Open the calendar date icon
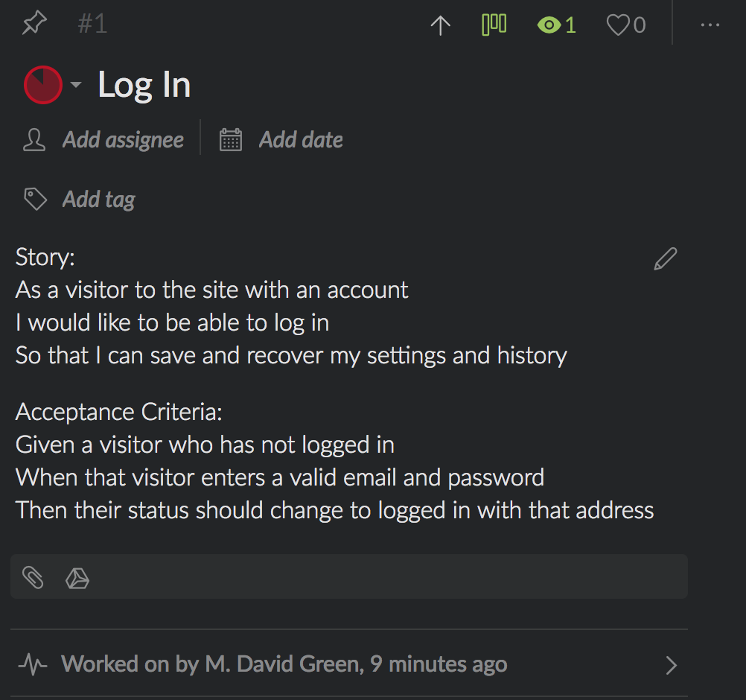The height and width of the screenshot is (700, 746). (x=231, y=140)
